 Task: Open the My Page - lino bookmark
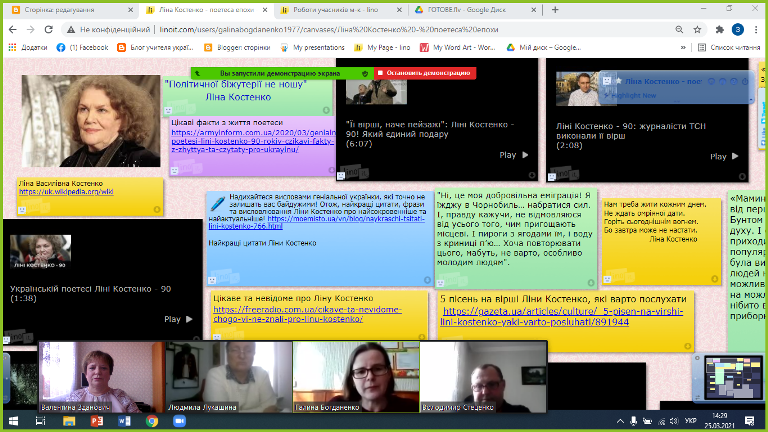pos(382,48)
